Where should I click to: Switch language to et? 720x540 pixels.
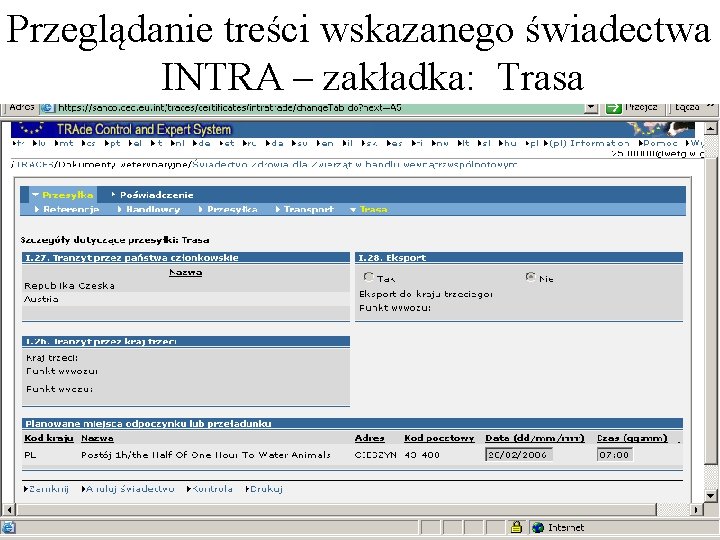click(x=227, y=143)
